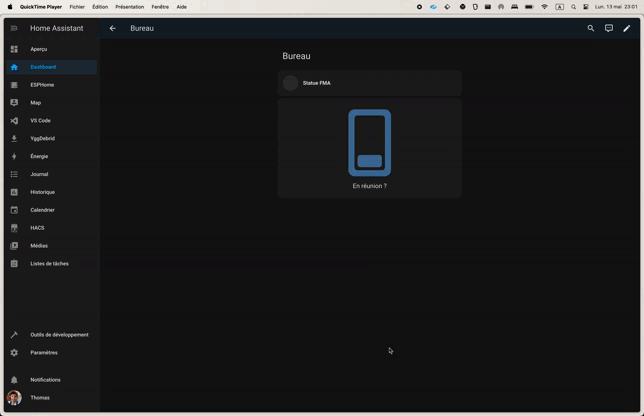Select the HACS sidebar item
Image resolution: width=644 pixels, height=416 pixels.
[51, 228]
